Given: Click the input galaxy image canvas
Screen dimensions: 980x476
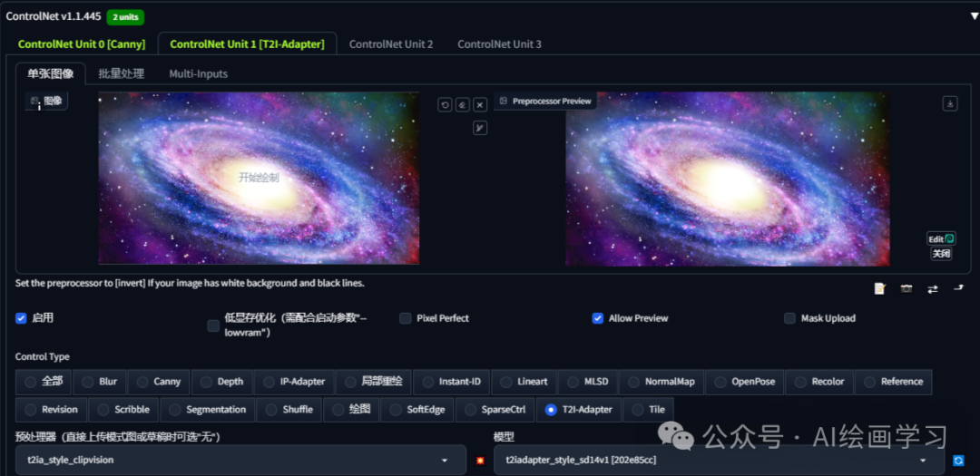Looking at the screenshot, I should (x=259, y=178).
